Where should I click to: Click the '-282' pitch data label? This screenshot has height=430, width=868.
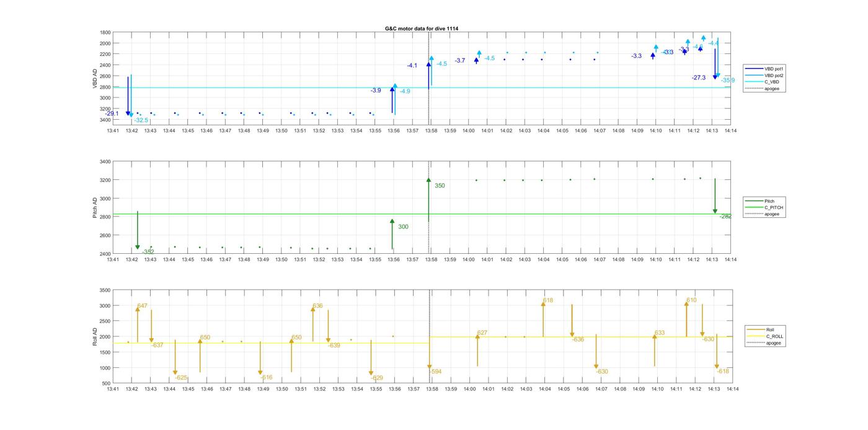tap(725, 216)
